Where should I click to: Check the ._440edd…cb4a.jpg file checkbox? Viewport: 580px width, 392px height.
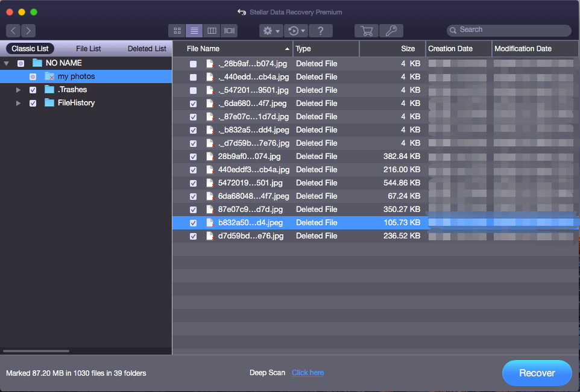coord(193,77)
